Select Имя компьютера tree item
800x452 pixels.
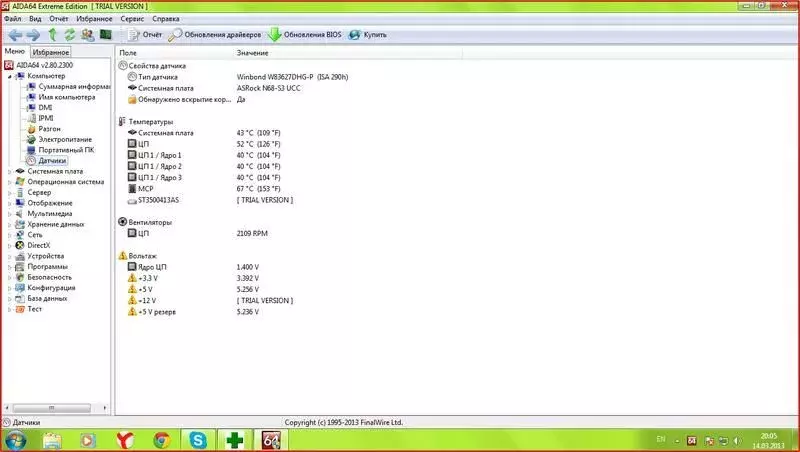coord(61,97)
